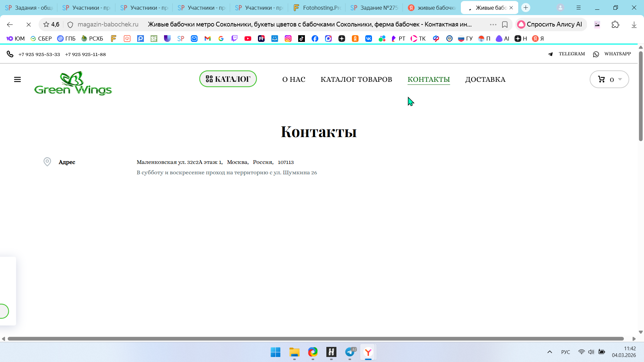The height and width of the screenshot is (362, 644).
Task: Open the downloads arrow icon
Action: click(x=634, y=24)
